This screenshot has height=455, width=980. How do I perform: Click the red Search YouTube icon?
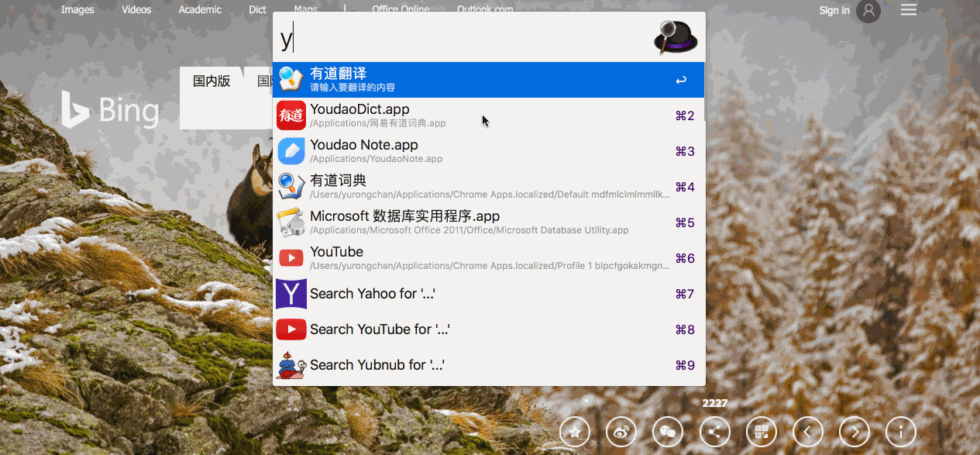click(x=291, y=329)
